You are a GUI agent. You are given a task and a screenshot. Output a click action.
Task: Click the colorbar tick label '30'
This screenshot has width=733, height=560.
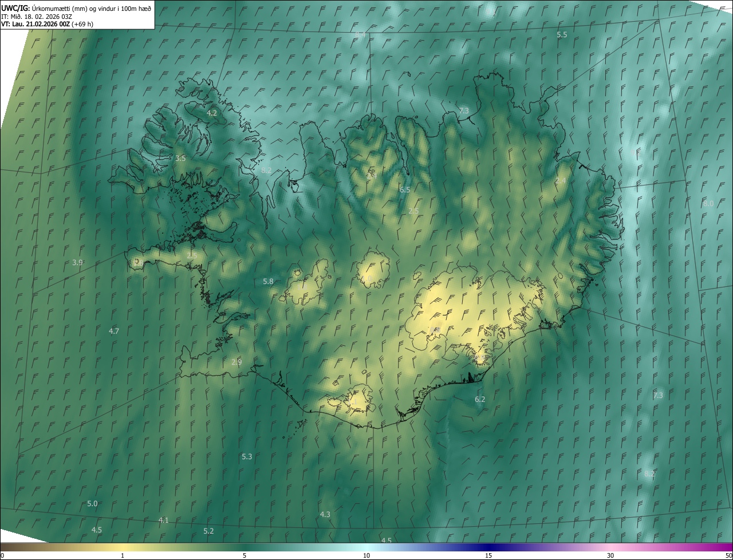tap(610, 555)
